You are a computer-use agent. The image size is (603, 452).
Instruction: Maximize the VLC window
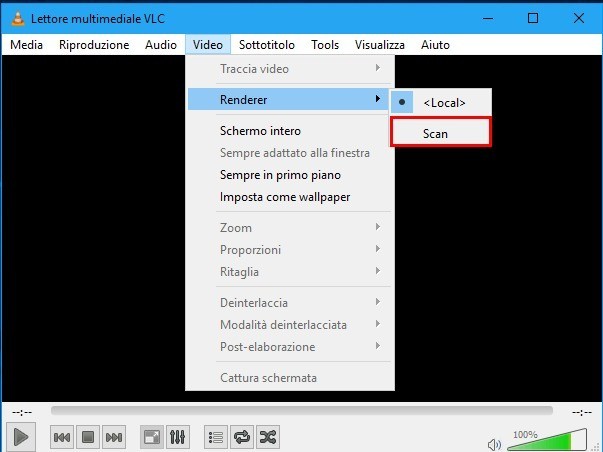tap(533, 18)
